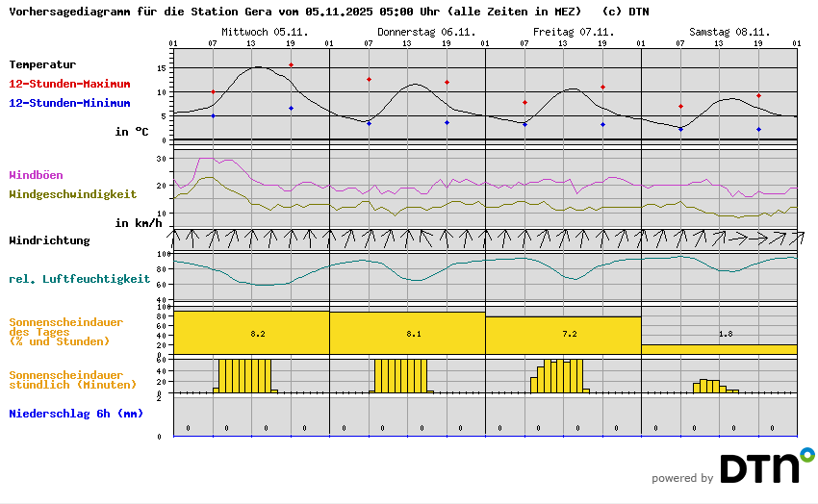Image resolution: width=818 pixels, height=504 pixels.
Task: Select the Samstag 08.11. day header
Action: pos(719,32)
